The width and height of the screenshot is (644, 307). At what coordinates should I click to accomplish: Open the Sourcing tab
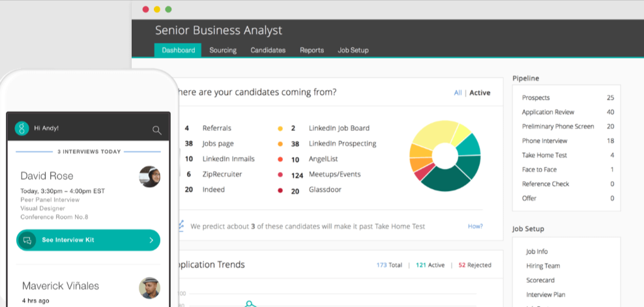point(223,50)
